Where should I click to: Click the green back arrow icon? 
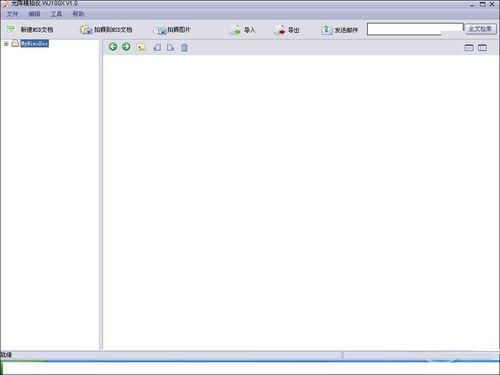pos(113,47)
